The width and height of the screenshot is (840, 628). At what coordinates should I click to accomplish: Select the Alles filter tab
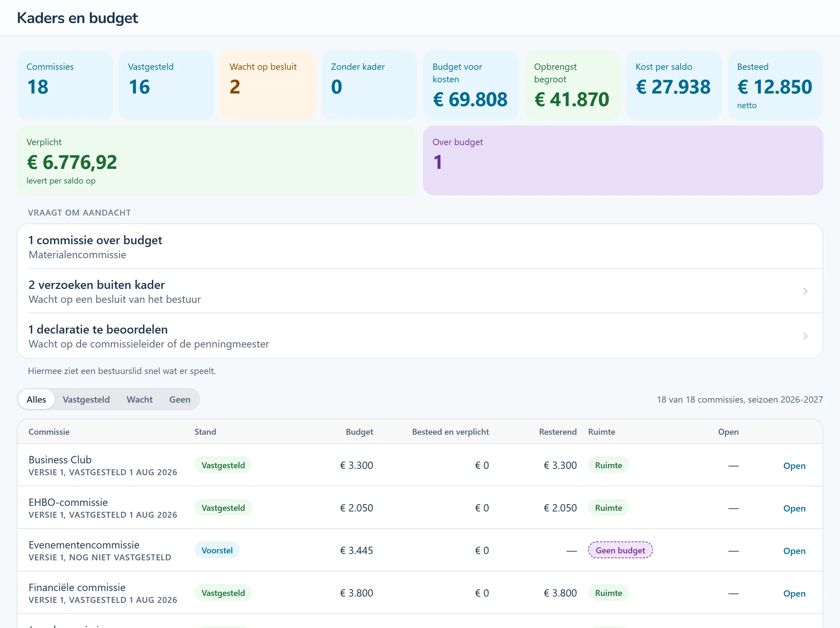pyautogui.click(x=36, y=399)
